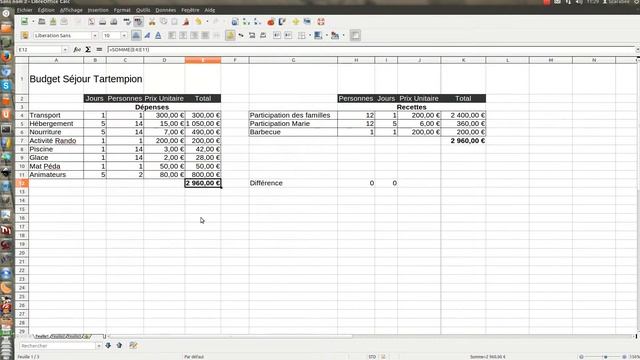Send document by e-mail

(64, 22)
